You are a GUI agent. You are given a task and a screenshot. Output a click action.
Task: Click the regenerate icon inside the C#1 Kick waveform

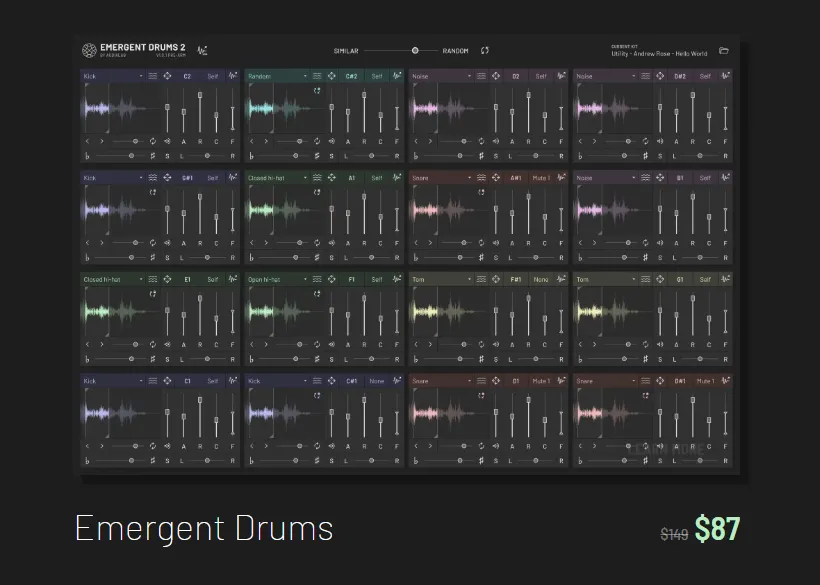[317, 396]
